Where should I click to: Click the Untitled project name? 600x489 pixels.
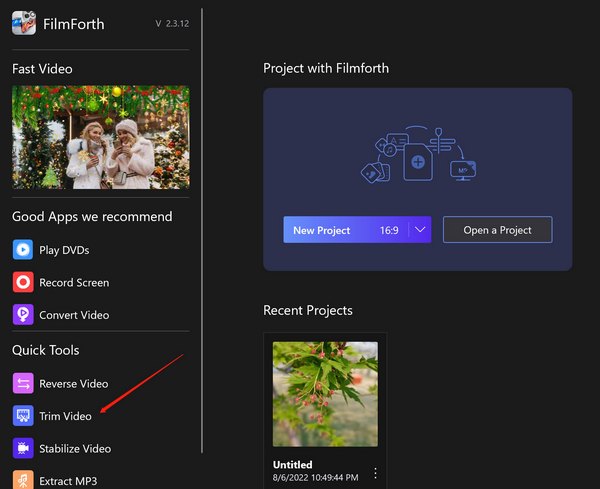(x=293, y=465)
